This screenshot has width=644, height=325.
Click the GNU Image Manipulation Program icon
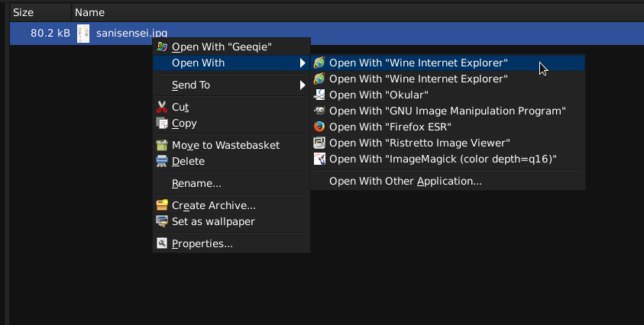click(x=319, y=111)
